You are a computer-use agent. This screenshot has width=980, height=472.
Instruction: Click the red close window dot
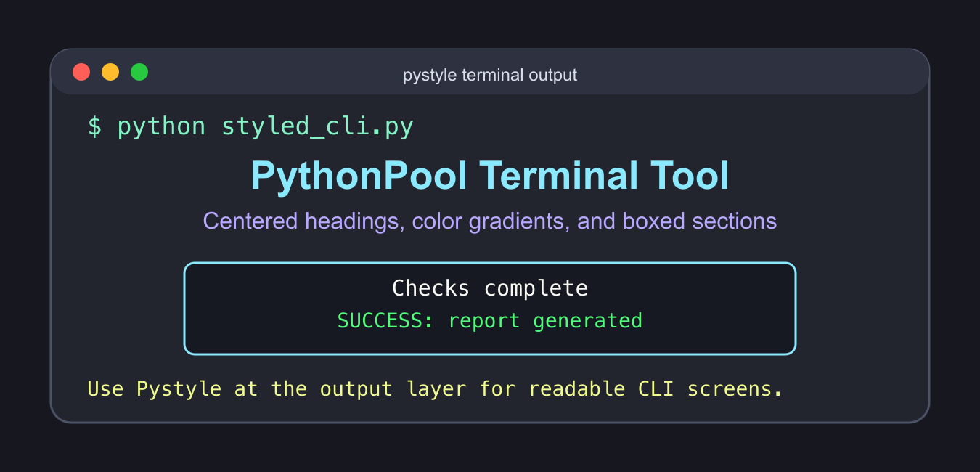point(81,72)
